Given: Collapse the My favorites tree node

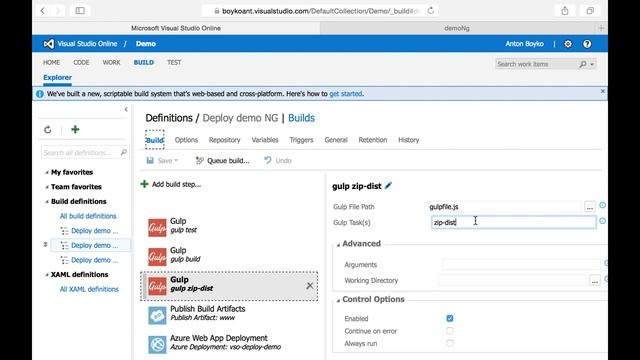Looking at the screenshot, I should [47, 173].
